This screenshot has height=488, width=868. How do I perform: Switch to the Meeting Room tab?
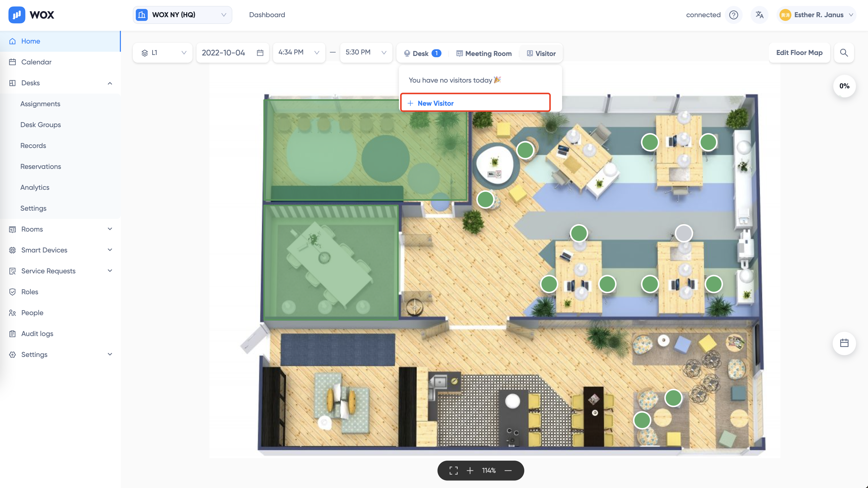pyautogui.click(x=484, y=53)
